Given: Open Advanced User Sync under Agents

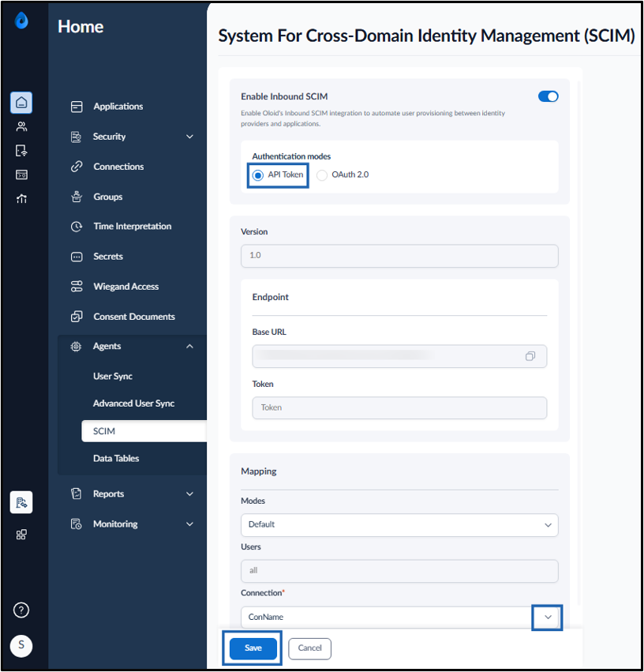Looking at the screenshot, I should pos(133,404).
